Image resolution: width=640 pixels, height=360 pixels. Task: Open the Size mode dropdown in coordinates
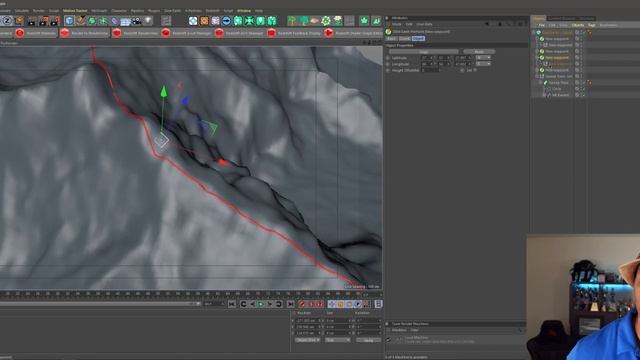[x=337, y=340]
